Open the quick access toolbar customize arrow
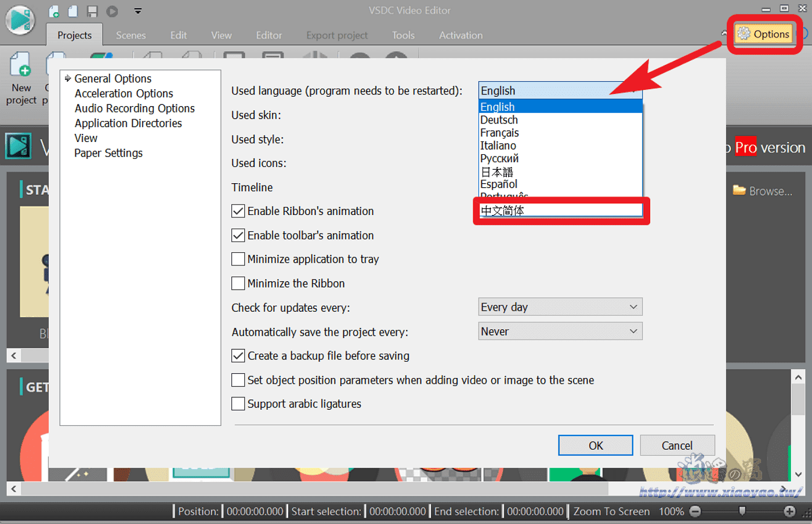The image size is (812, 524). click(137, 11)
